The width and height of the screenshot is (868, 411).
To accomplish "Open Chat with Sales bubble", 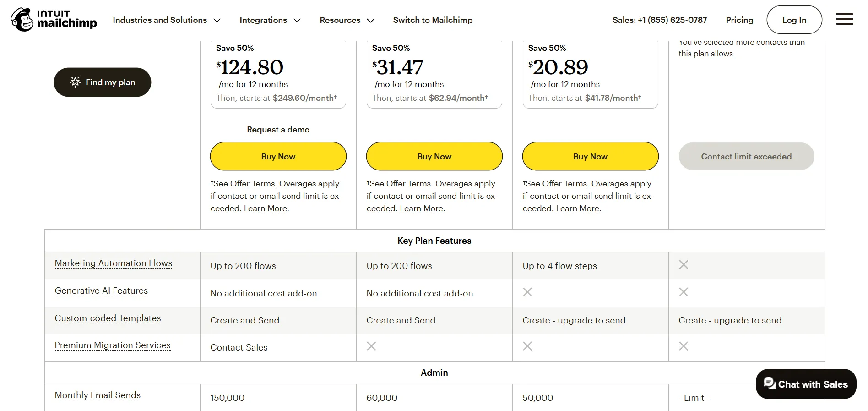I will click(x=806, y=384).
